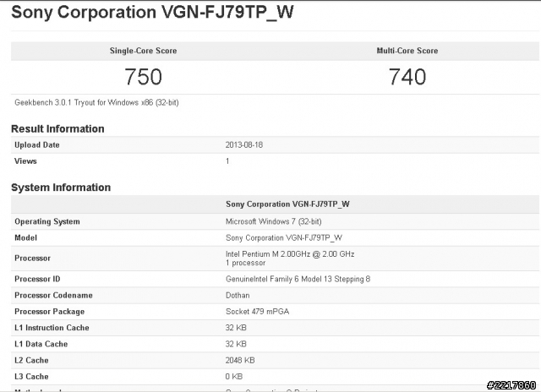Click the page title Sony Corporation VGN-FJ79TP_W
The width and height of the screenshot is (541, 392).
[x=152, y=13]
